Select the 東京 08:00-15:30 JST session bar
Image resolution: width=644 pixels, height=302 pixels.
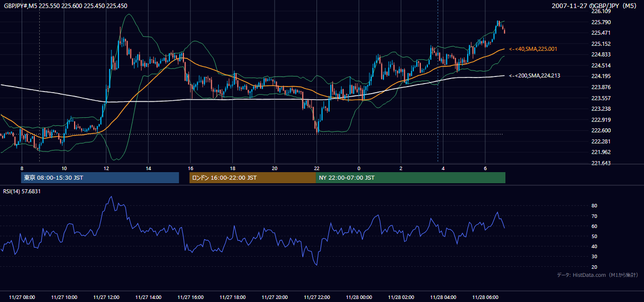point(100,178)
